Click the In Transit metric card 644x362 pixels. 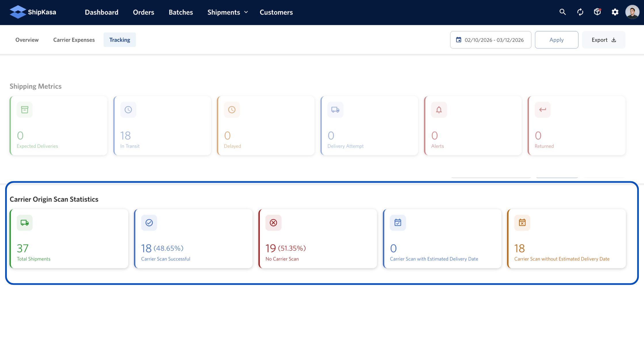click(162, 126)
